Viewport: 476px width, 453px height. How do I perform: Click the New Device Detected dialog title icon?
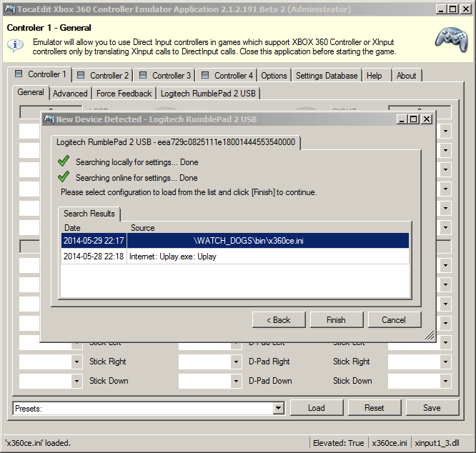coord(49,119)
